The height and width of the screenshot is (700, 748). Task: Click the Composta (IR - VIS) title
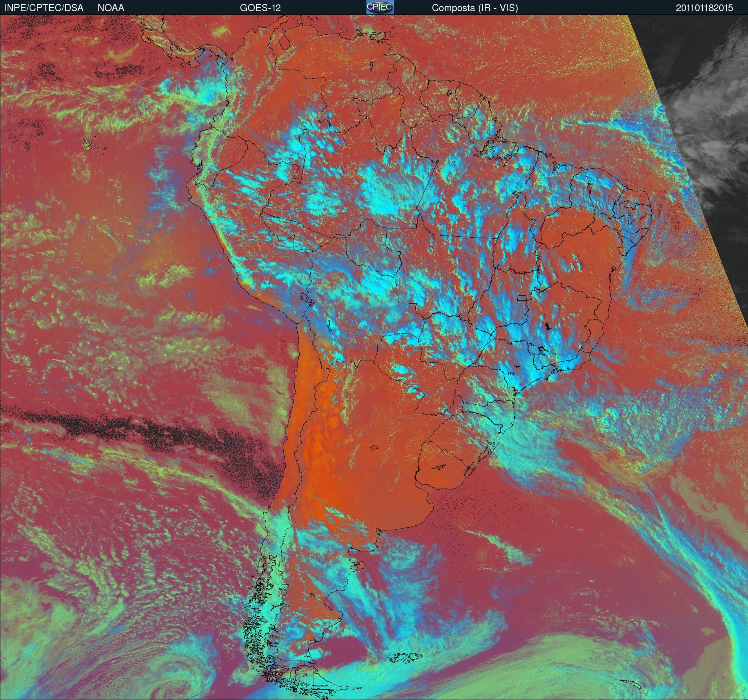475,8
